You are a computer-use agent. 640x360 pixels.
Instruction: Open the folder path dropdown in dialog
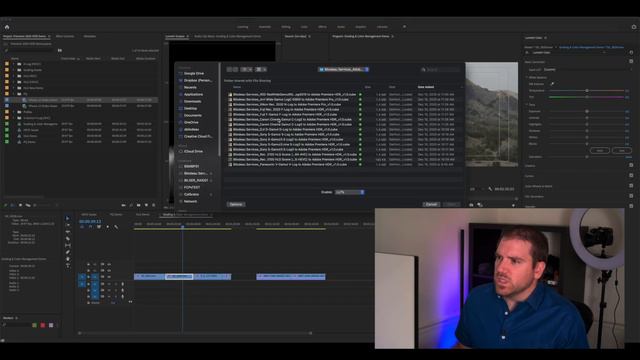pyautogui.click(x=344, y=69)
